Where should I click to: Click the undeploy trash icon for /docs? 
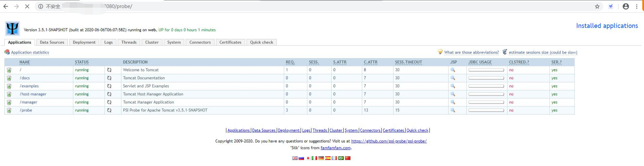click(x=9, y=78)
